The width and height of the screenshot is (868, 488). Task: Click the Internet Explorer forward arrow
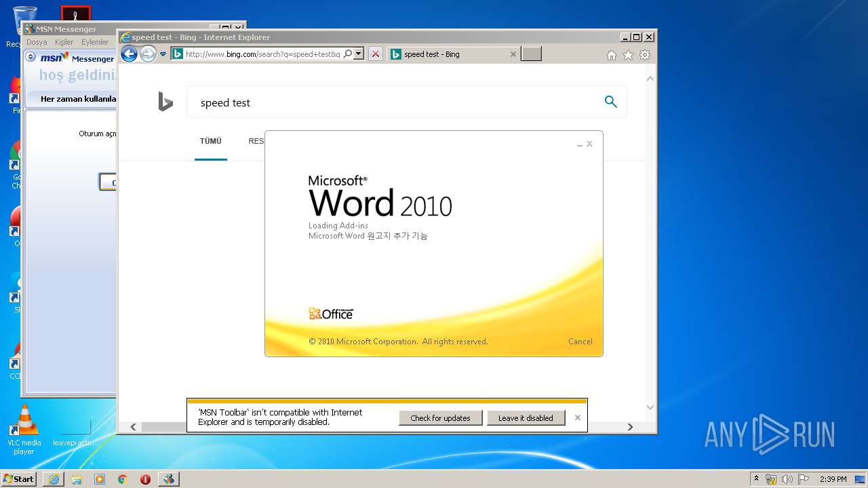(148, 54)
